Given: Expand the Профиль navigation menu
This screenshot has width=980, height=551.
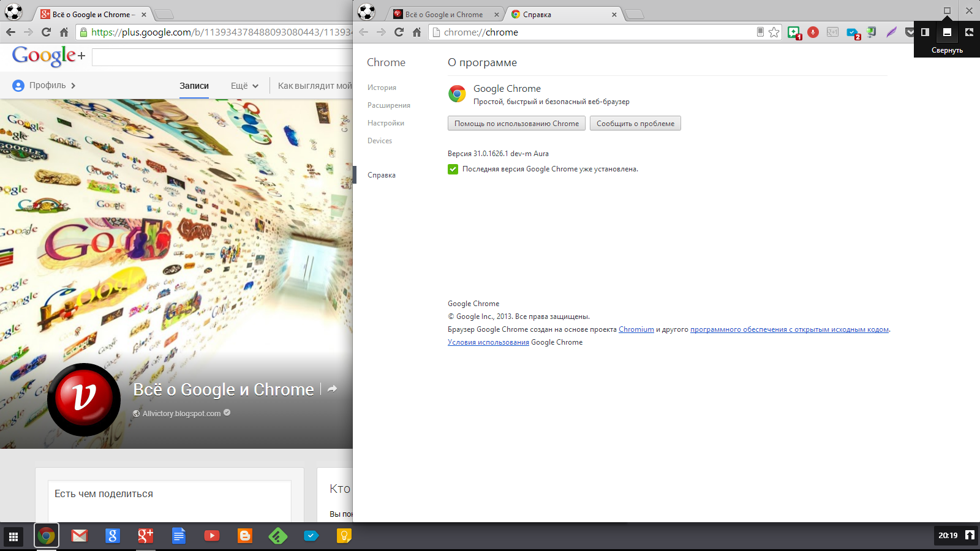Looking at the screenshot, I should [43, 86].
